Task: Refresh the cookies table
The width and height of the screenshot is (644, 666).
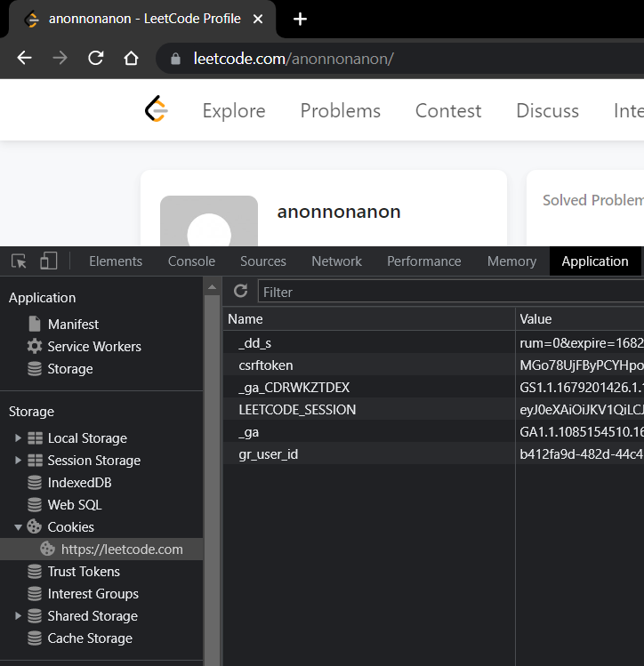Action: [240, 291]
